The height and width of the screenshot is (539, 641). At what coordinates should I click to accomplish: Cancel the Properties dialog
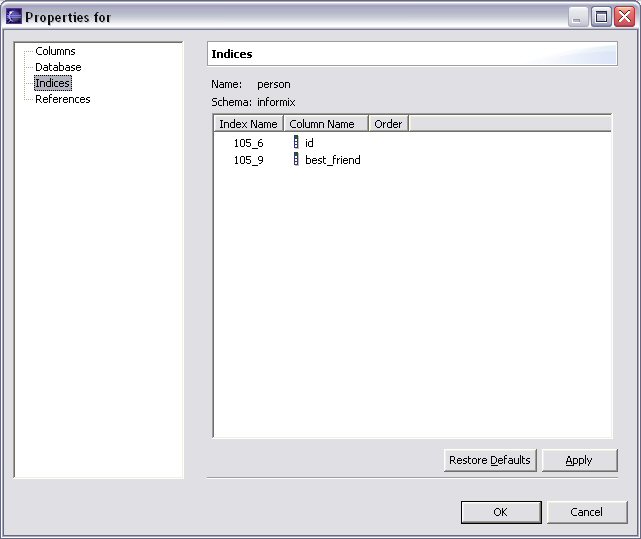tap(586, 512)
